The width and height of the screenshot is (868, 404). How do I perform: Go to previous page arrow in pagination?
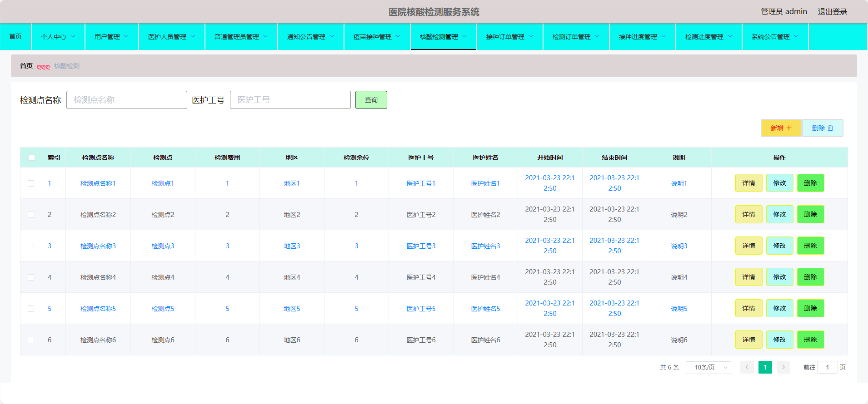(747, 367)
